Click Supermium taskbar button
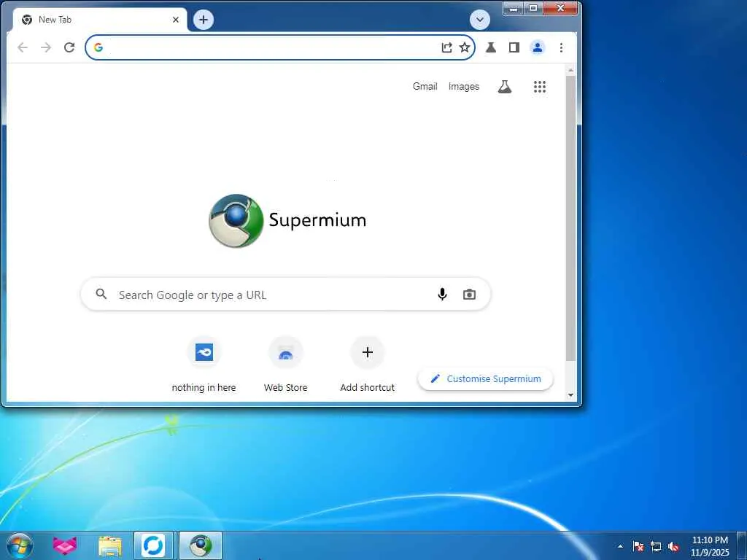Image resolution: width=747 pixels, height=560 pixels. (x=201, y=545)
